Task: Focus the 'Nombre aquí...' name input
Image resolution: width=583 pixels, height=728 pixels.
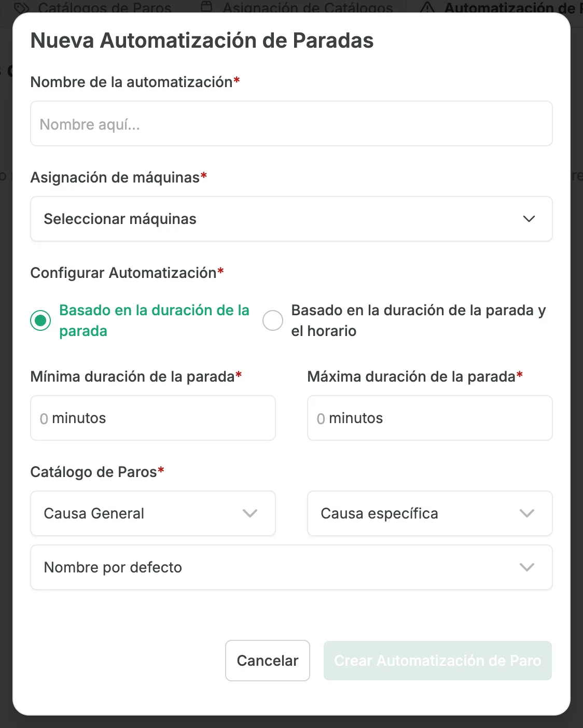Action: [291, 123]
